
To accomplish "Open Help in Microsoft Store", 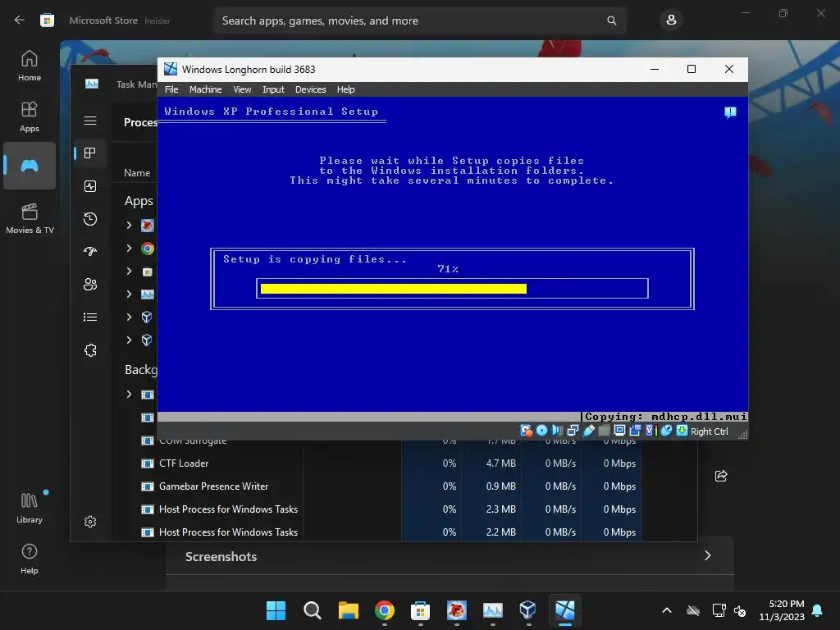I will [x=30, y=559].
